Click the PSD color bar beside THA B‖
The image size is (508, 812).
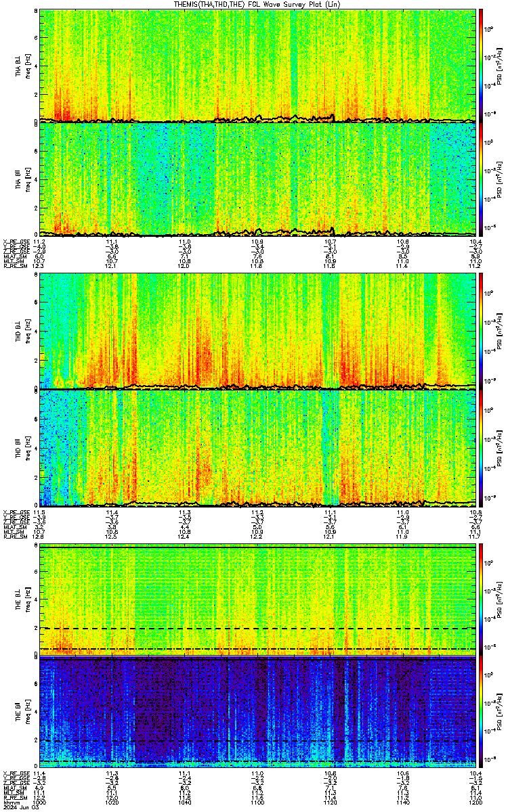click(x=482, y=179)
